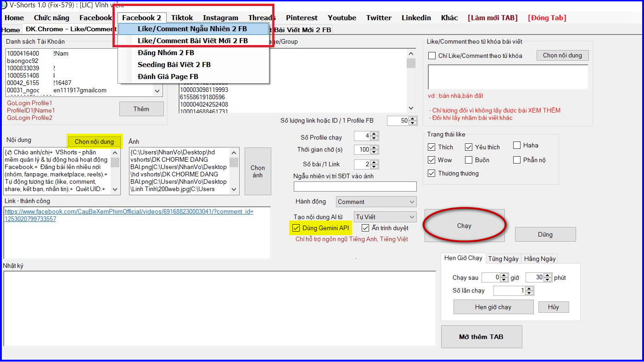Click [Đóng Tab] in the menu bar

(547, 18)
